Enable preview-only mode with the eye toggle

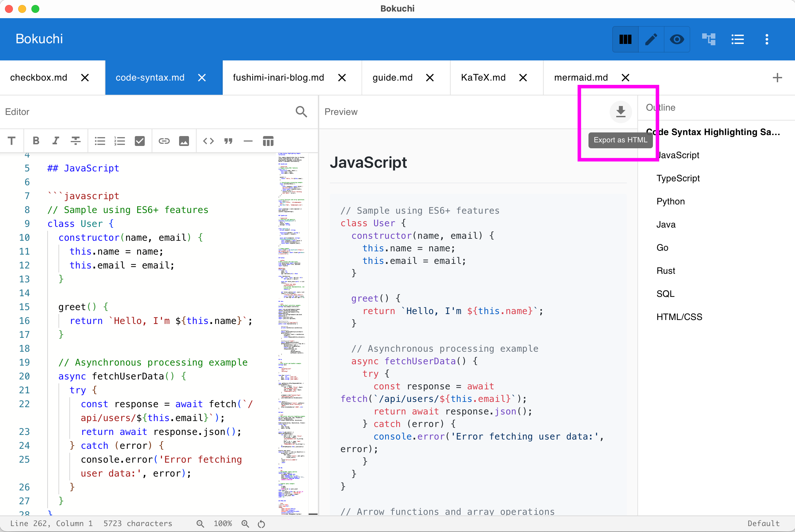click(x=677, y=39)
